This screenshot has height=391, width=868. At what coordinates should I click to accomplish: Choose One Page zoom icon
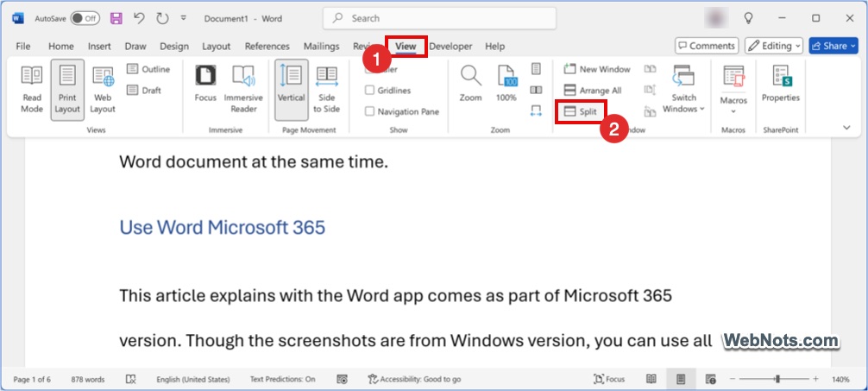pos(536,69)
